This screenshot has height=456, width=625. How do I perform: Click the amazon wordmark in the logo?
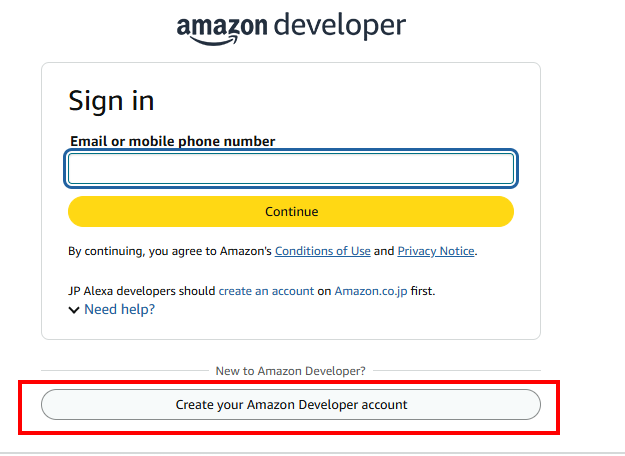222,26
